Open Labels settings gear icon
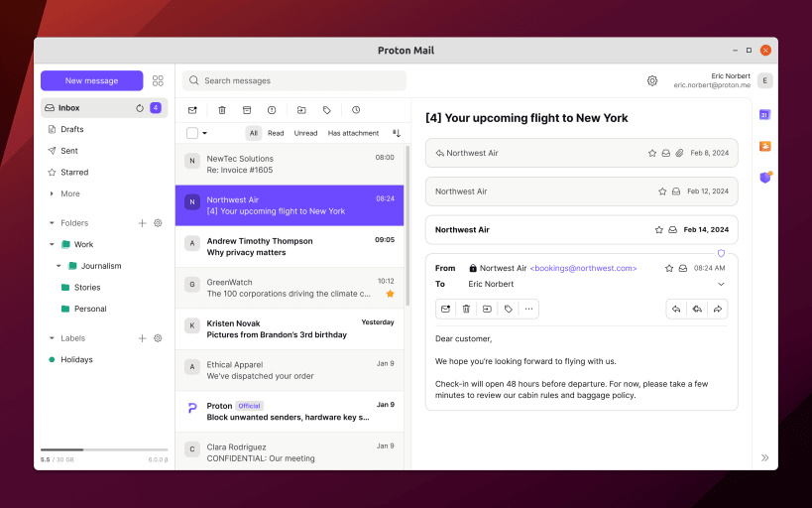The image size is (812, 508). coord(158,338)
